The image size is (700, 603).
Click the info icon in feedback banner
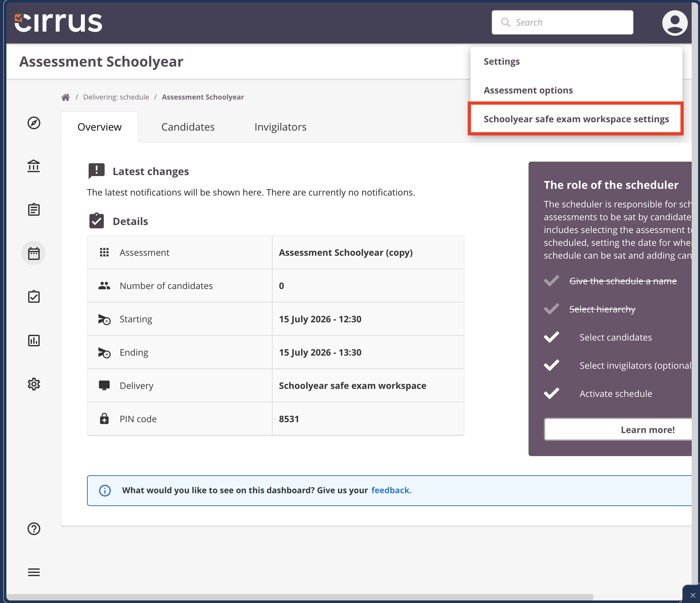tap(105, 490)
